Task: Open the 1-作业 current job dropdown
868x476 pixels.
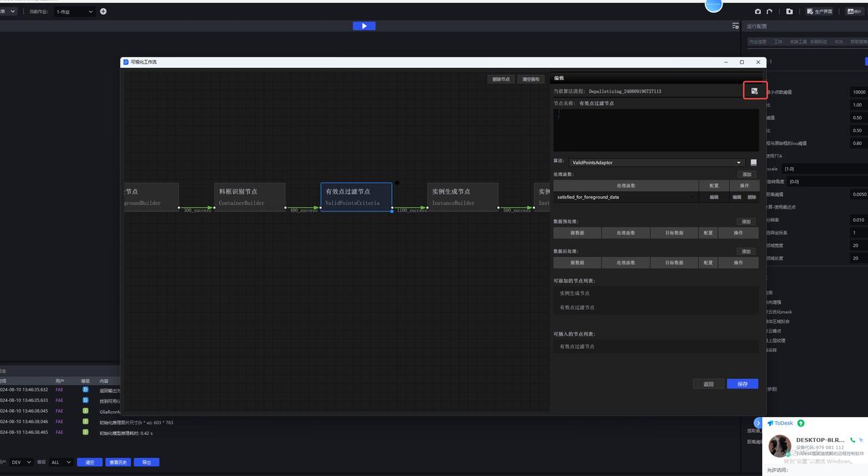Action: pyautogui.click(x=75, y=12)
